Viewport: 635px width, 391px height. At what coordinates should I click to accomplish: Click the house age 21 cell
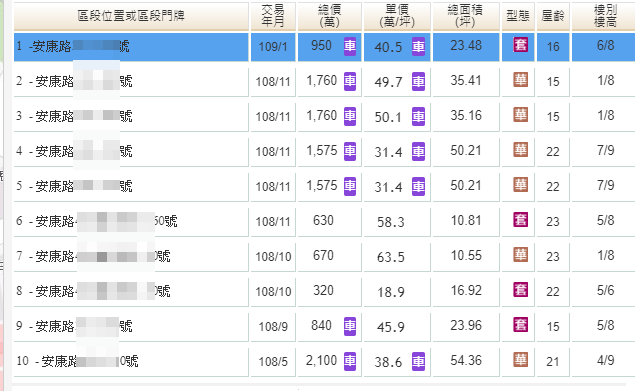point(553,361)
